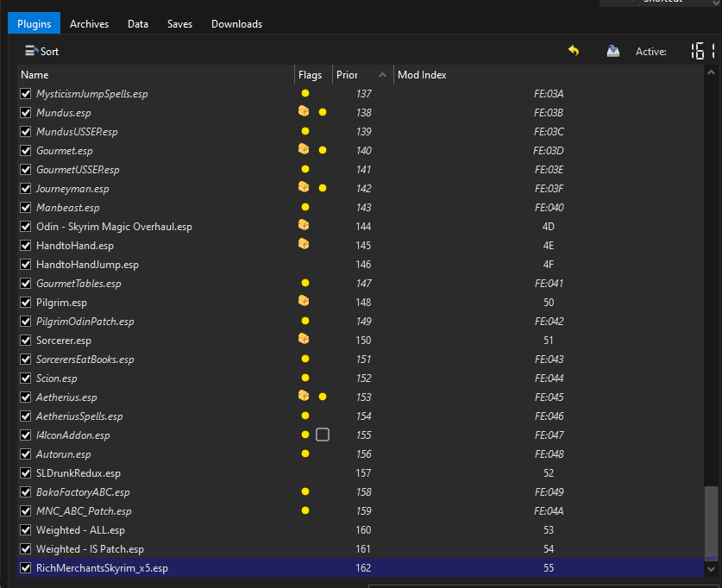Click the yellow flag dot for PilgrimOdinPatch.esp

(304, 321)
